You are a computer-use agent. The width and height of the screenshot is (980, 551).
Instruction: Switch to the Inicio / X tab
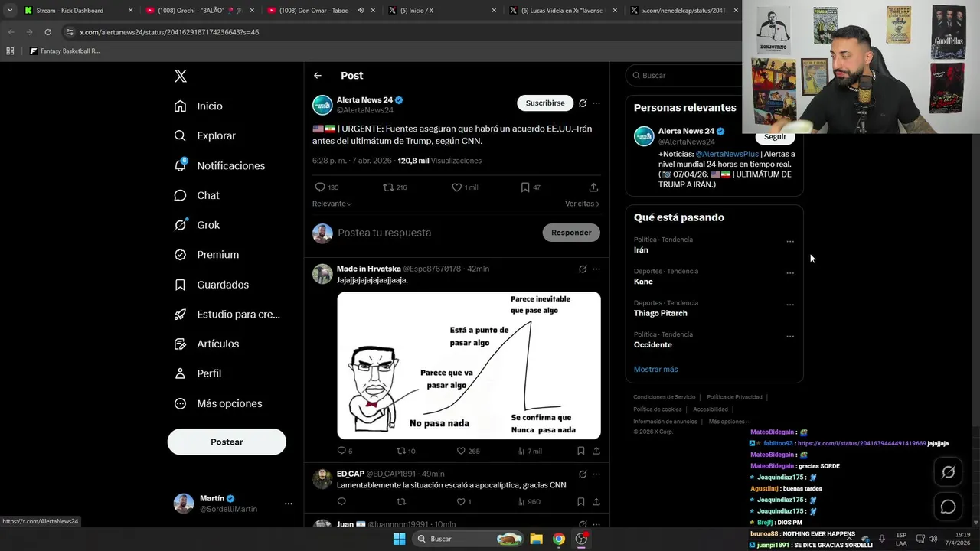(x=441, y=11)
